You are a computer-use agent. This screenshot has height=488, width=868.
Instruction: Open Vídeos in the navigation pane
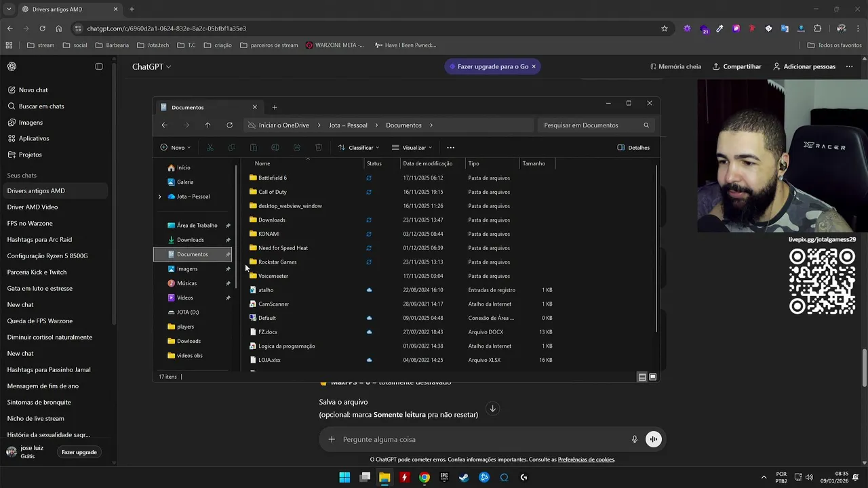[x=181, y=298]
